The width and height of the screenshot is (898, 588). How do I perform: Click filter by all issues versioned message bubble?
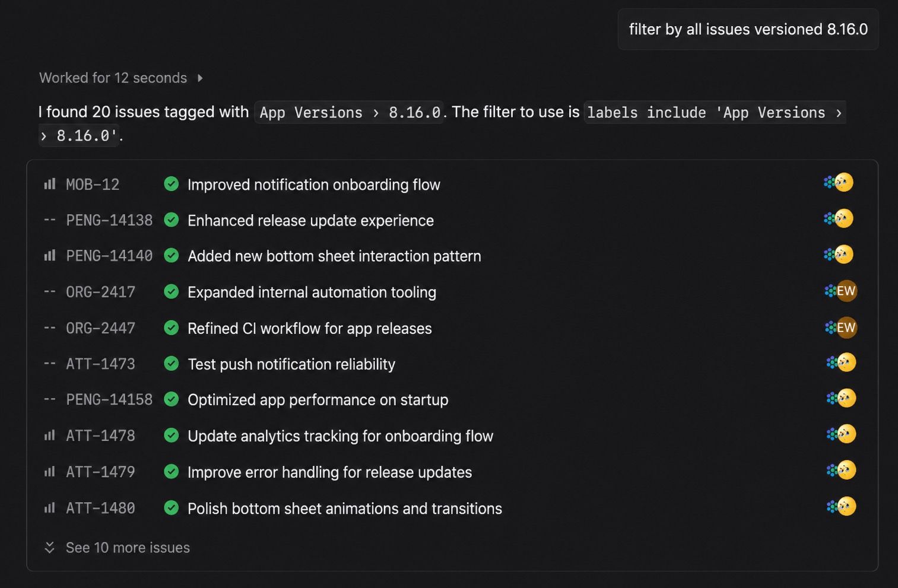click(748, 29)
